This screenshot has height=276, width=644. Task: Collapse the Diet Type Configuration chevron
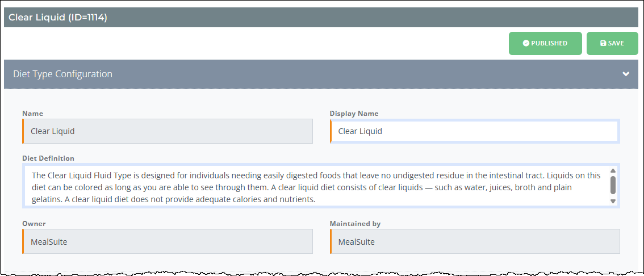pos(625,74)
